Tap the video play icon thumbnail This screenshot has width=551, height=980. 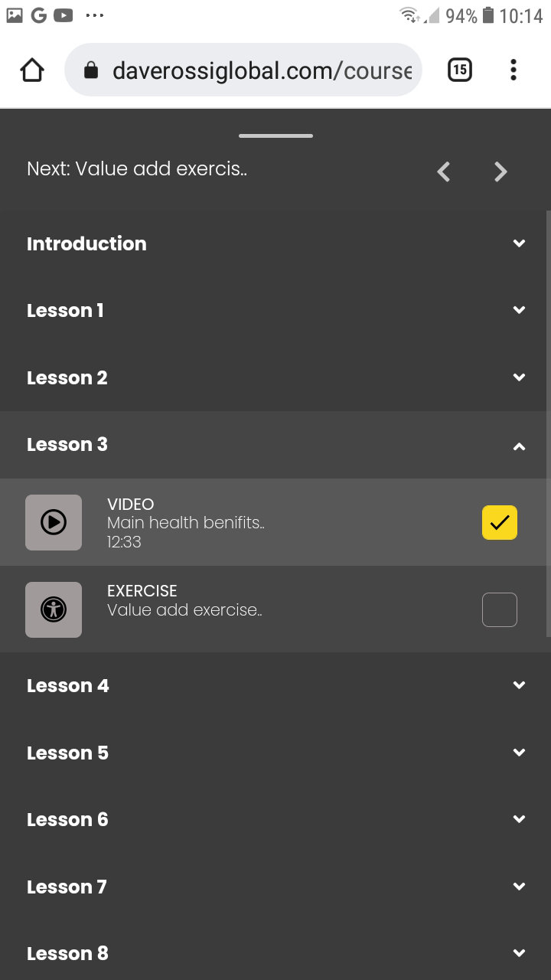(x=54, y=522)
